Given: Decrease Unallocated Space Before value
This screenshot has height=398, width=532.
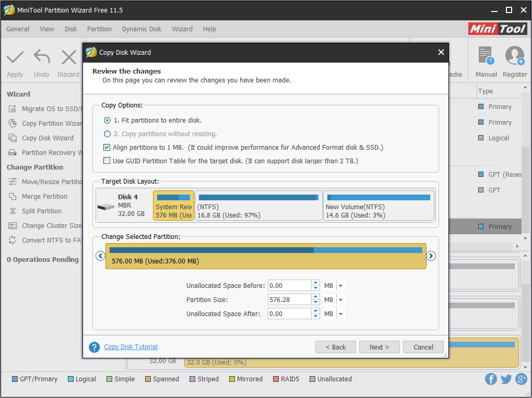Looking at the screenshot, I should [x=315, y=288].
